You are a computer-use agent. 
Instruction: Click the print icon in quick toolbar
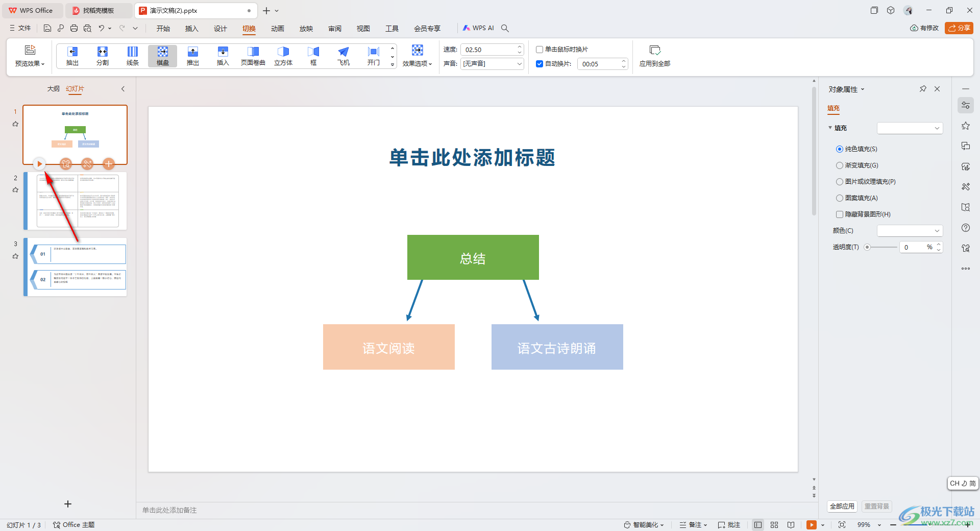[x=74, y=28]
